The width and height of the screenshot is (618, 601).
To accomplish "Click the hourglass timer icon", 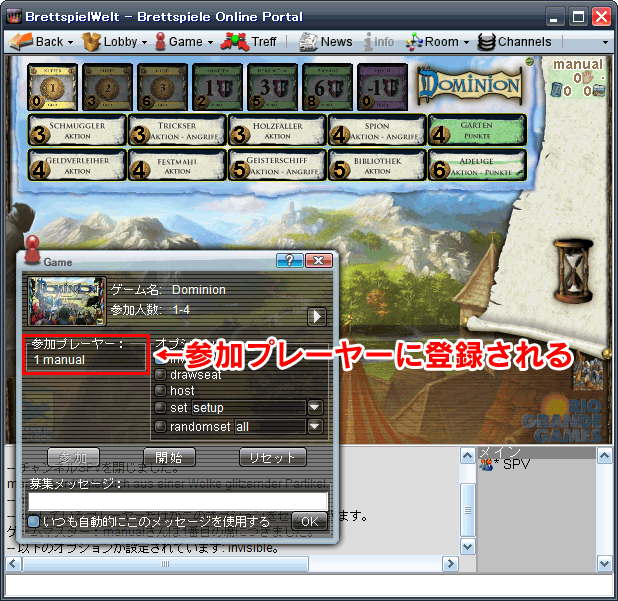I will click(x=573, y=272).
